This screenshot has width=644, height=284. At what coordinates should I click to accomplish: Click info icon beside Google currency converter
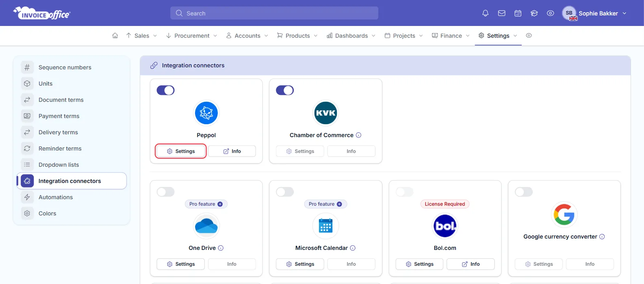coord(602,237)
